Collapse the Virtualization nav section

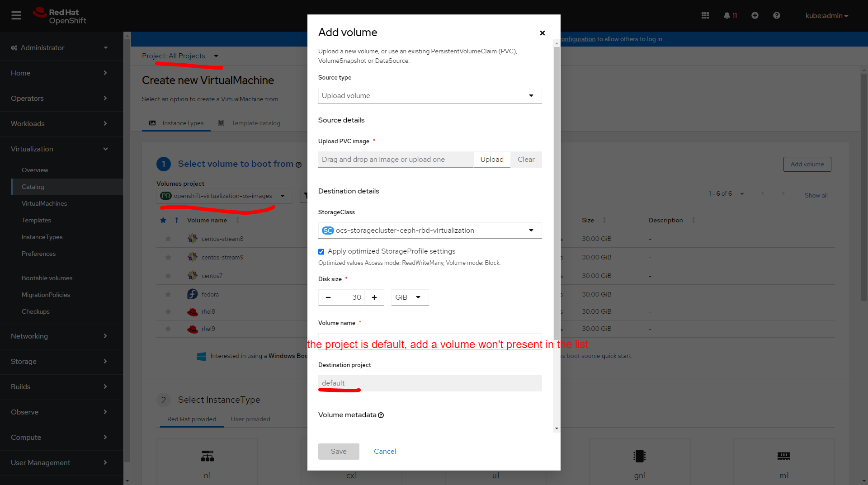61,149
